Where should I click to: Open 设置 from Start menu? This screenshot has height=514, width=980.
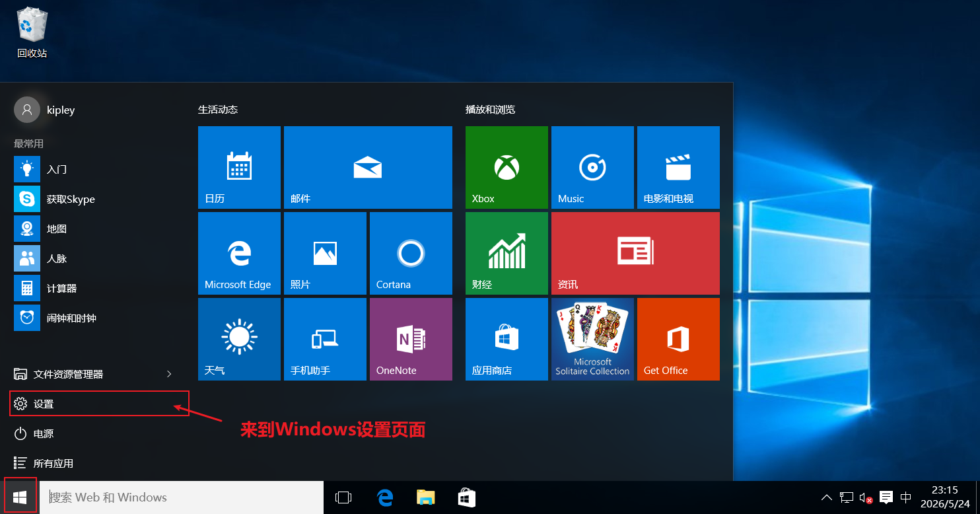coord(99,404)
